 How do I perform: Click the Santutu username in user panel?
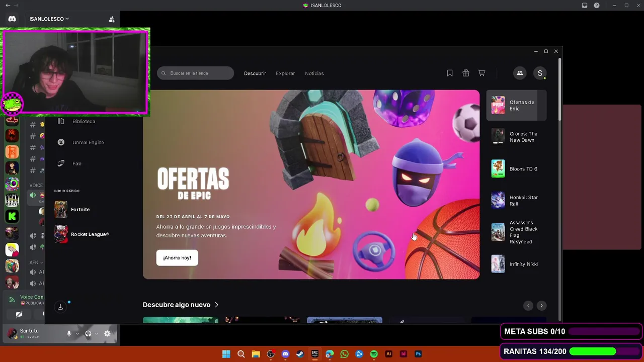[29, 331]
